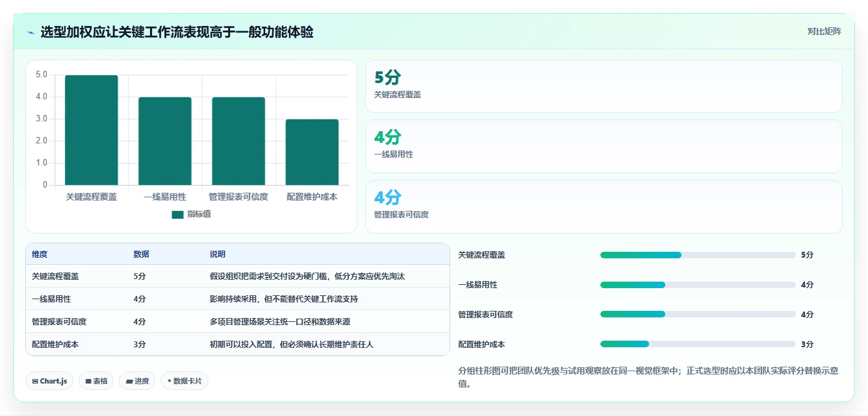
Task: Click the 管理报表可信度 progress bar
Action: 698,315
